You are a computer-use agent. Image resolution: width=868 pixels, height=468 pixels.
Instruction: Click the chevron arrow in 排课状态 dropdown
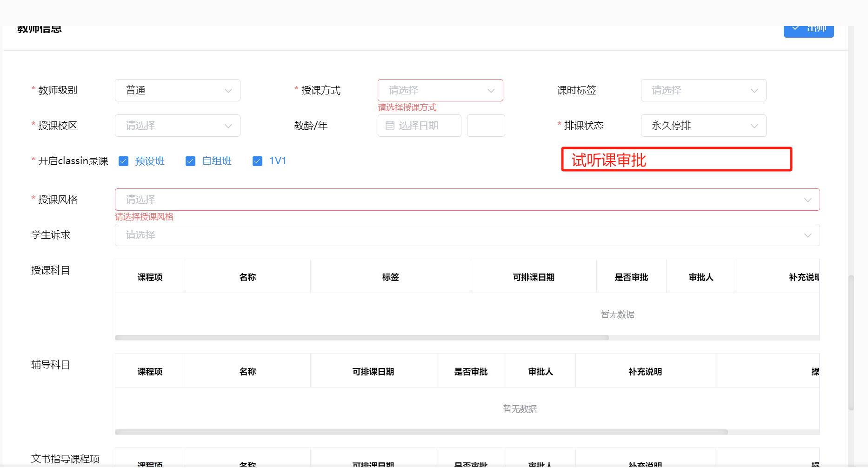(754, 126)
